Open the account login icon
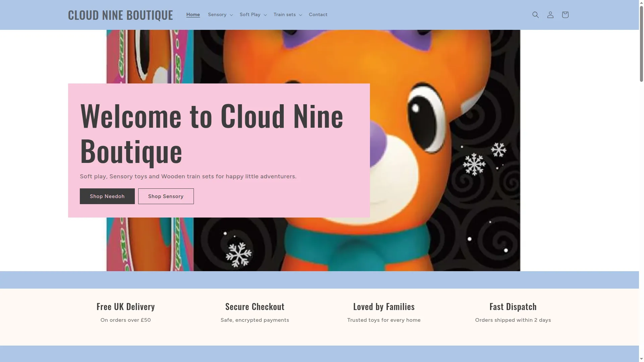 (550, 15)
